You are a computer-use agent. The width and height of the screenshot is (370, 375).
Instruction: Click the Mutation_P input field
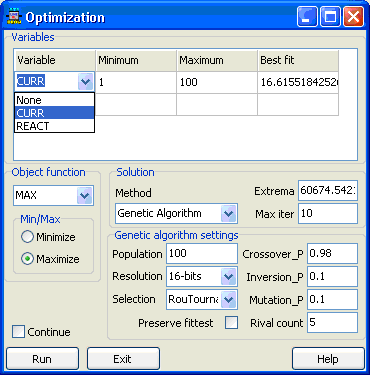click(x=332, y=299)
